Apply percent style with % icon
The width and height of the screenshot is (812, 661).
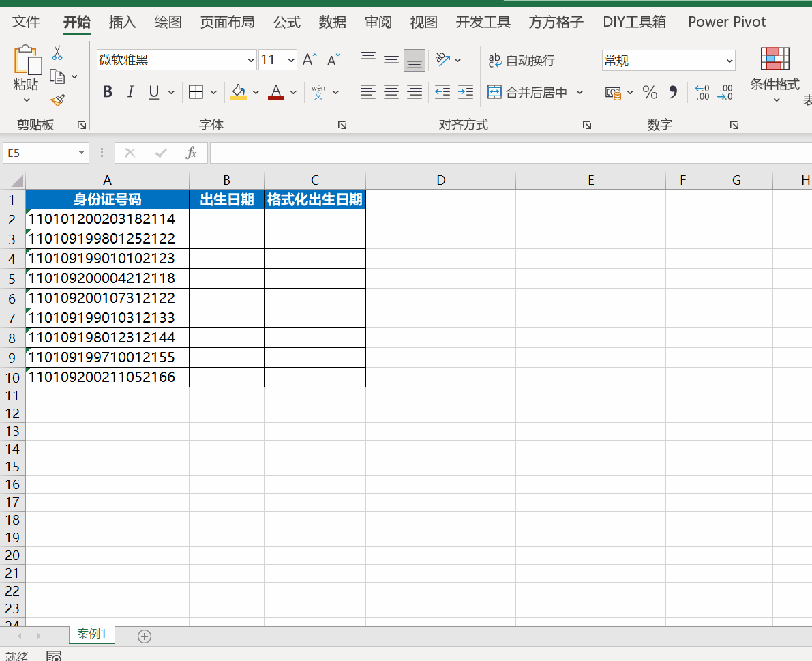[649, 93]
